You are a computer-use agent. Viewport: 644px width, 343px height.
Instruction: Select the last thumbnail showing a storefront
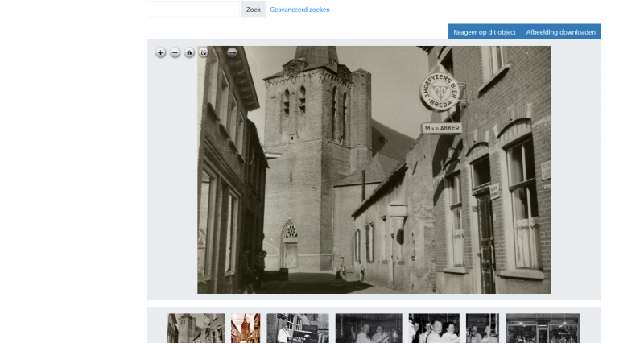tap(542, 329)
